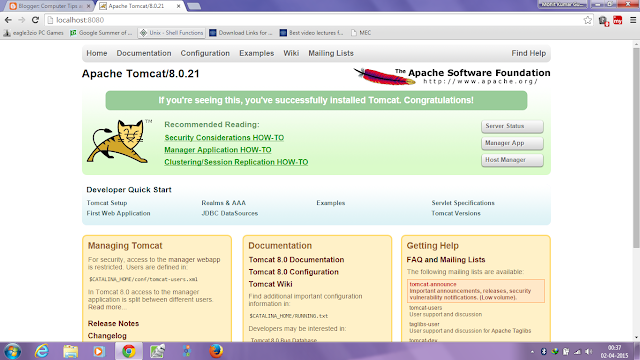Open Clustering/Session Replication HOW-TO link

236,162
